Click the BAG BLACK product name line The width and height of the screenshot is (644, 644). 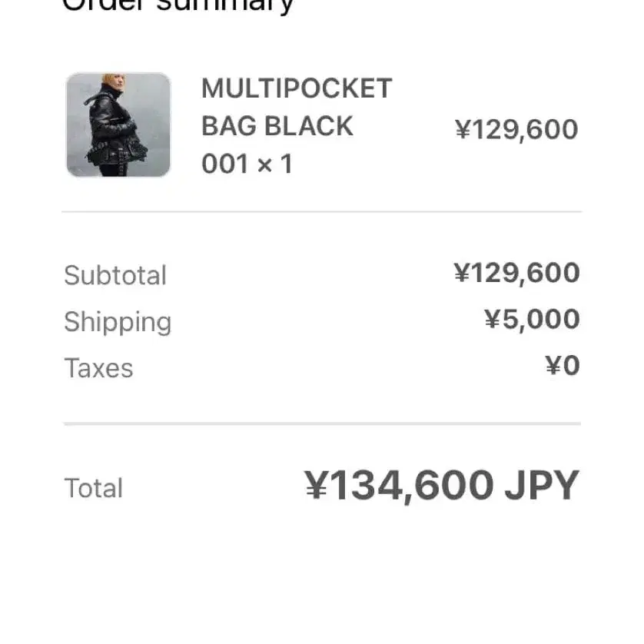(x=277, y=126)
